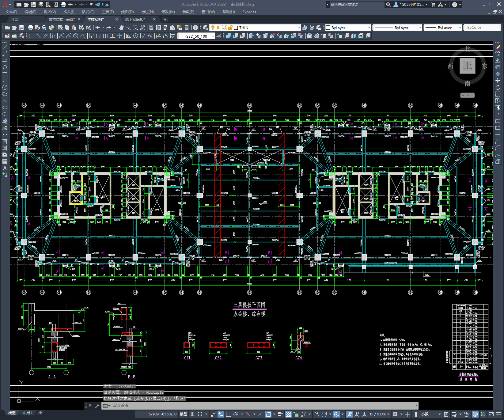
Task: Click the 共享 share button
Action: 102,5
